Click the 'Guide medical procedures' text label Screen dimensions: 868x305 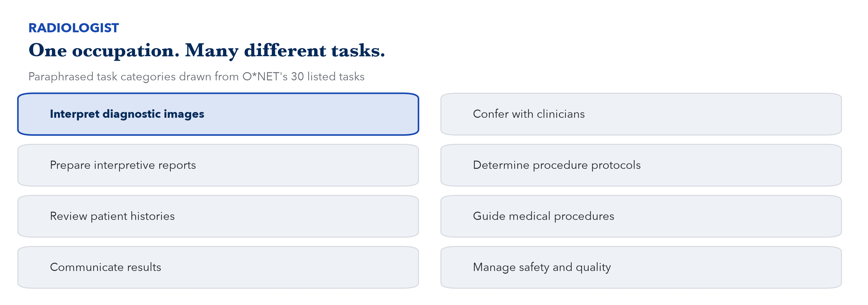[x=543, y=216]
